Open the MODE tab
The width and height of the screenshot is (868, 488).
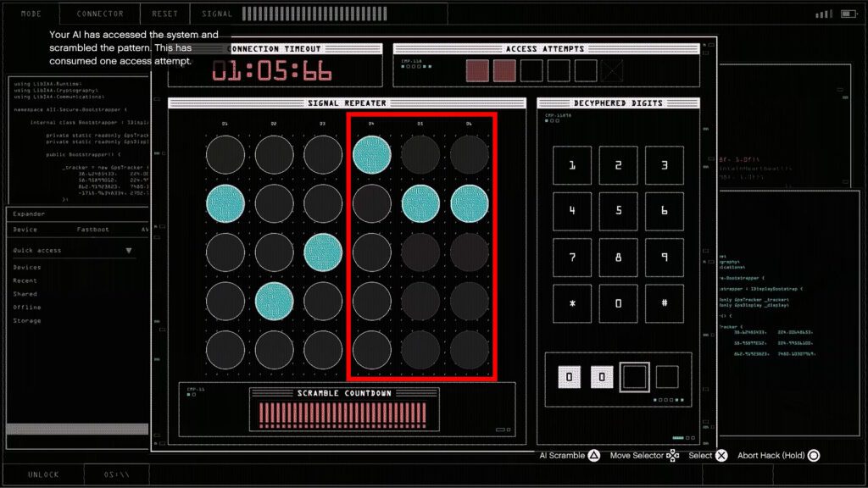[x=31, y=14]
